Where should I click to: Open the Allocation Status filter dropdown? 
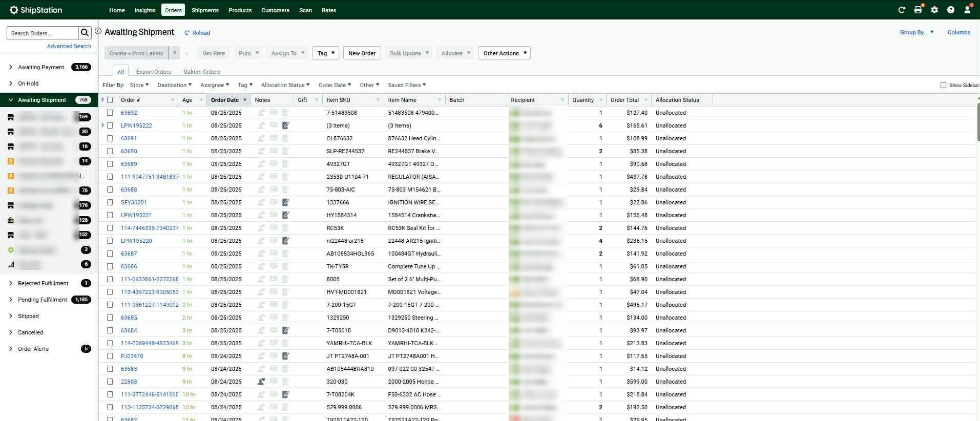pyautogui.click(x=285, y=85)
